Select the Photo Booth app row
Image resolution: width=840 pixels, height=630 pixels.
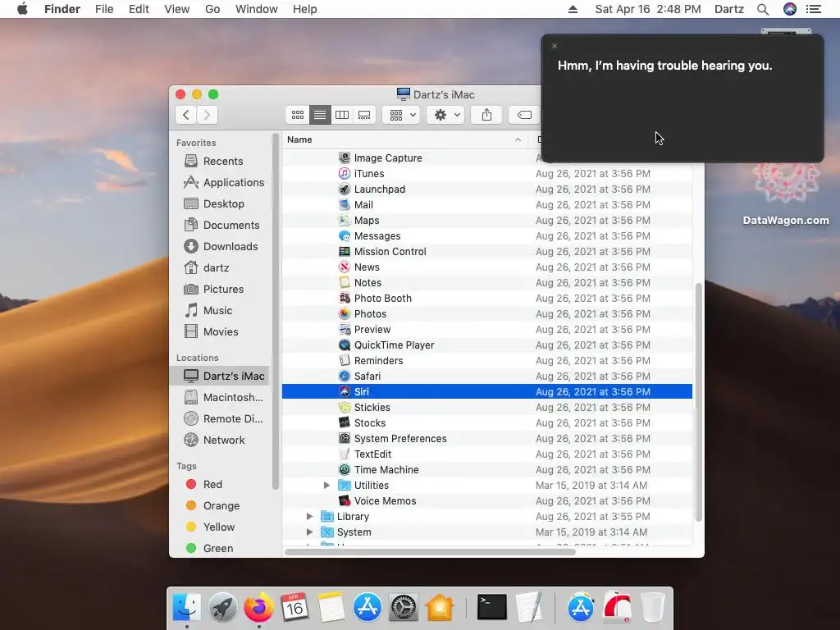tap(487, 299)
